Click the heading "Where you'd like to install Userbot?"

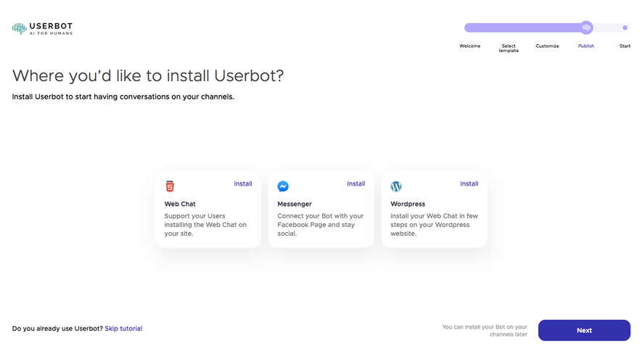pos(148,75)
